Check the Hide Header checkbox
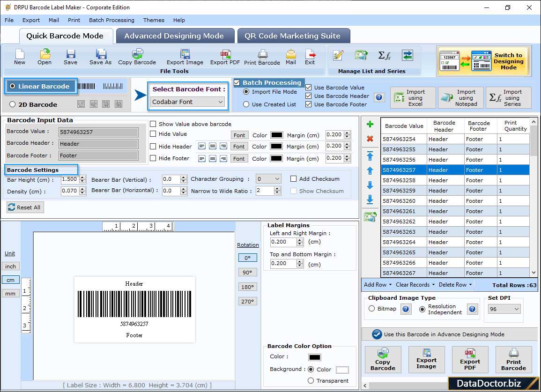The height and width of the screenshot is (392, 541). [153, 146]
